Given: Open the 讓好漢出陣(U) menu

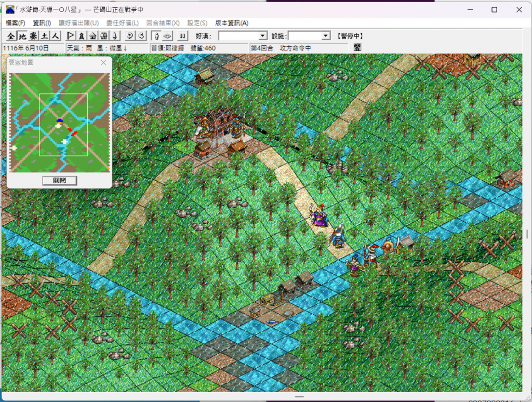Looking at the screenshot, I should (x=79, y=23).
